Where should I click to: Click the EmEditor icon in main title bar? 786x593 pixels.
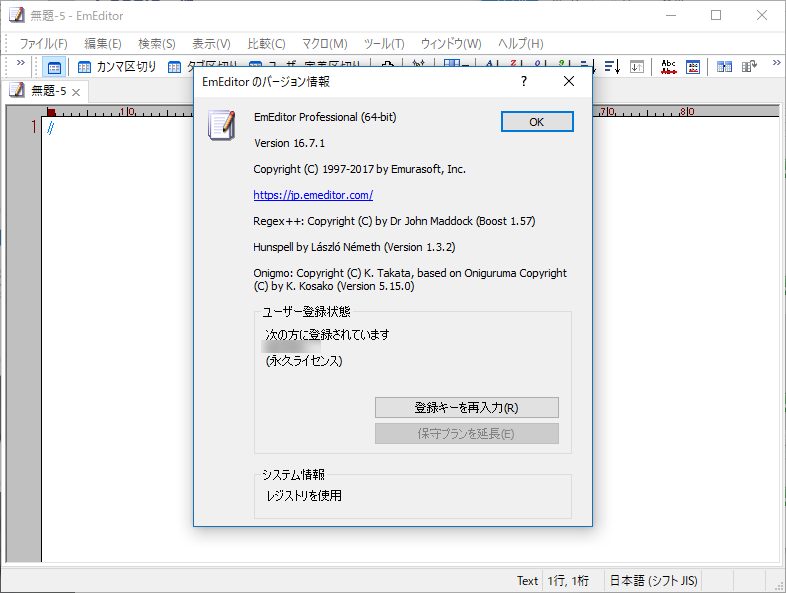[x=16, y=15]
